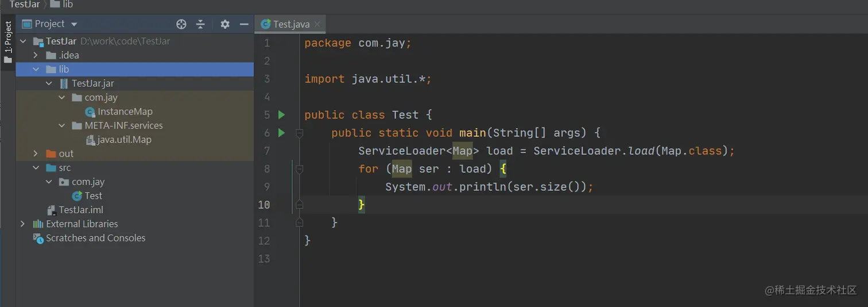Screen dimensions: 868x307
Task: Click the orange out folder icon
Action: [51, 153]
